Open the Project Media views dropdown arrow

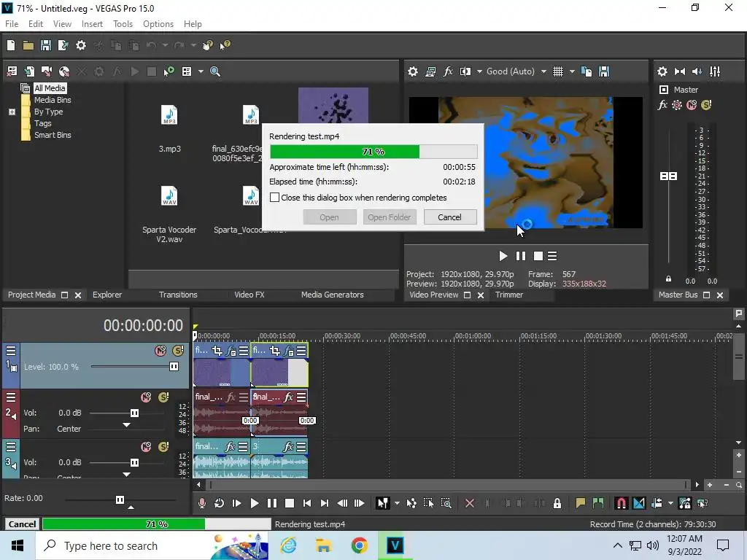[x=201, y=71]
